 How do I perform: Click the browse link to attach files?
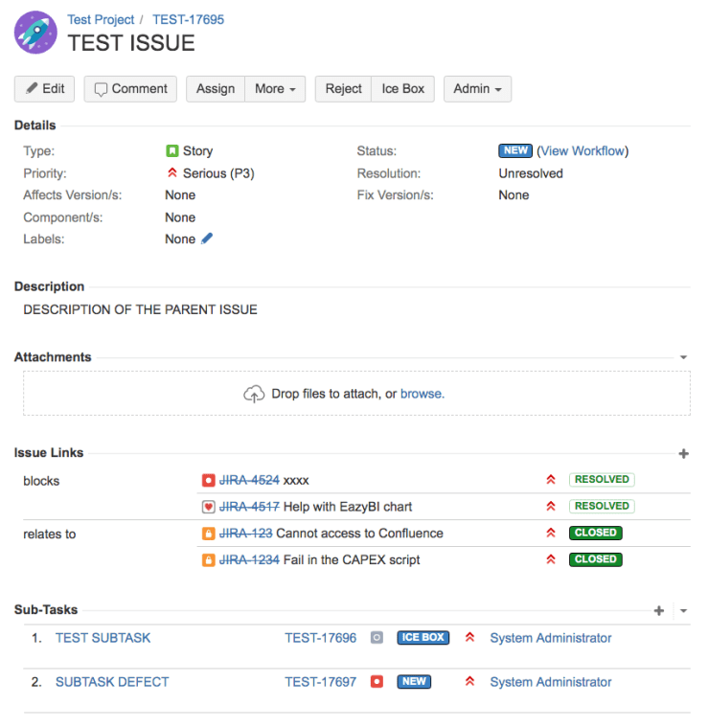(423, 394)
